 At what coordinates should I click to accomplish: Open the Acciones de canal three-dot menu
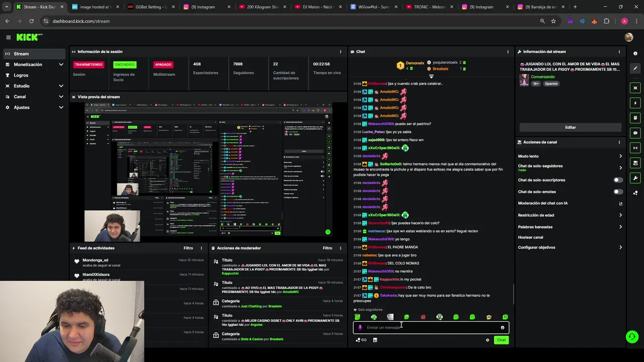pos(619,142)
